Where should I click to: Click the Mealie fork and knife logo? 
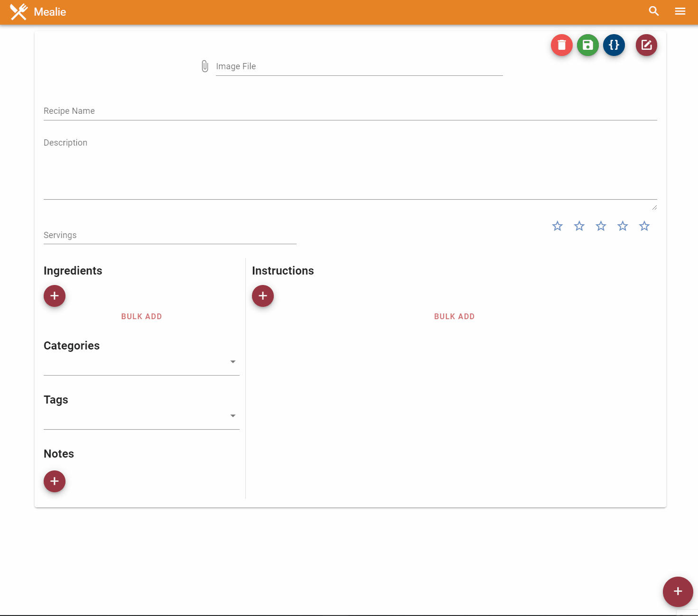[19, 12]
